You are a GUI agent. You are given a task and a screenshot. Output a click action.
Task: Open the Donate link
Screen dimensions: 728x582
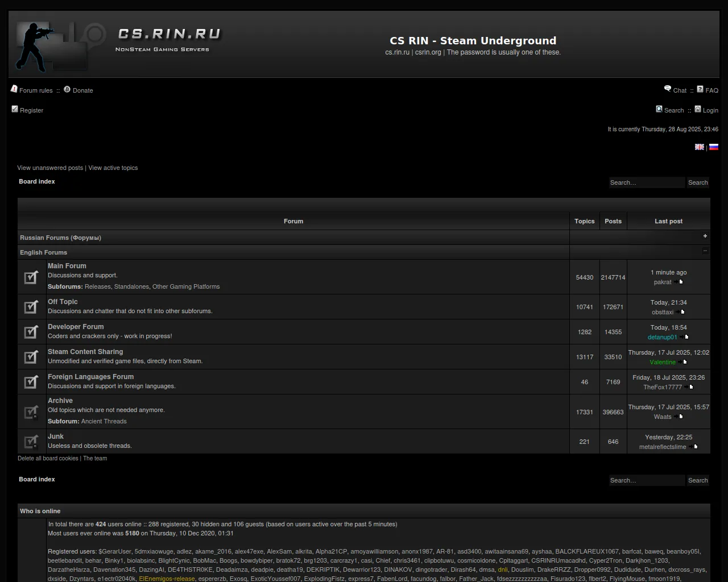(x=83, y=90)
